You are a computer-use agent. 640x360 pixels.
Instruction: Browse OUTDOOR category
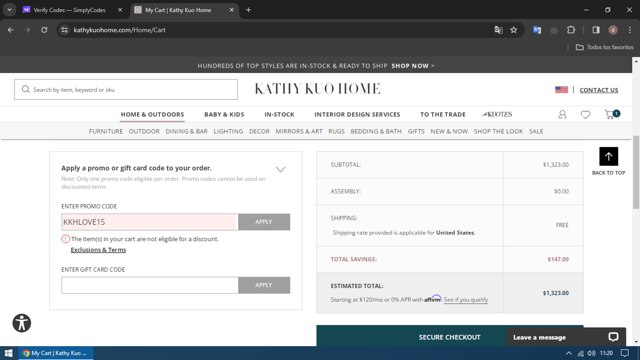(144, 131)
